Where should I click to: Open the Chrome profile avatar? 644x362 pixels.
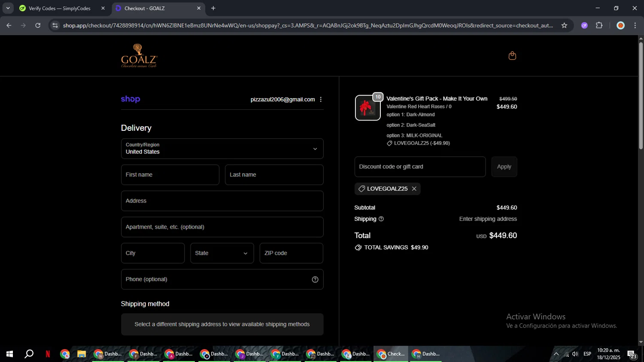(x=620, y=26)
